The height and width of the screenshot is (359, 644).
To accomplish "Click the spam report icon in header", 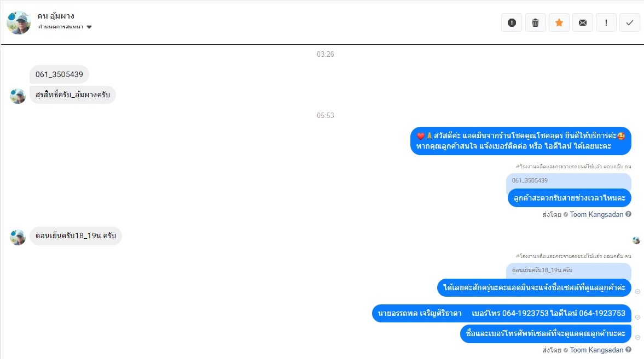I will (x=512, y=22).
